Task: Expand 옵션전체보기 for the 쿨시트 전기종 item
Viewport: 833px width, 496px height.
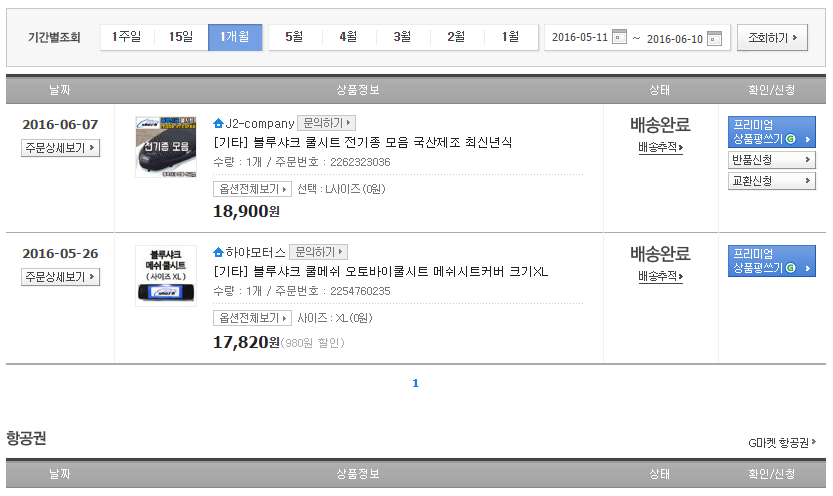Action: (252, 189)
